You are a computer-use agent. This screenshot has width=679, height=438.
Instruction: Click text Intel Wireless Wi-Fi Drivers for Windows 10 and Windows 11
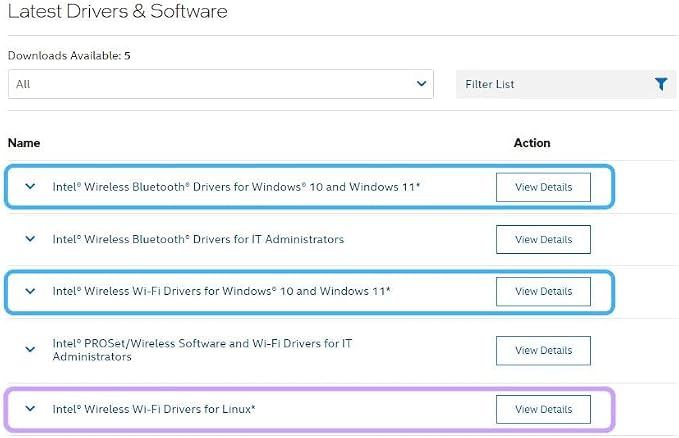coord(221,291)
